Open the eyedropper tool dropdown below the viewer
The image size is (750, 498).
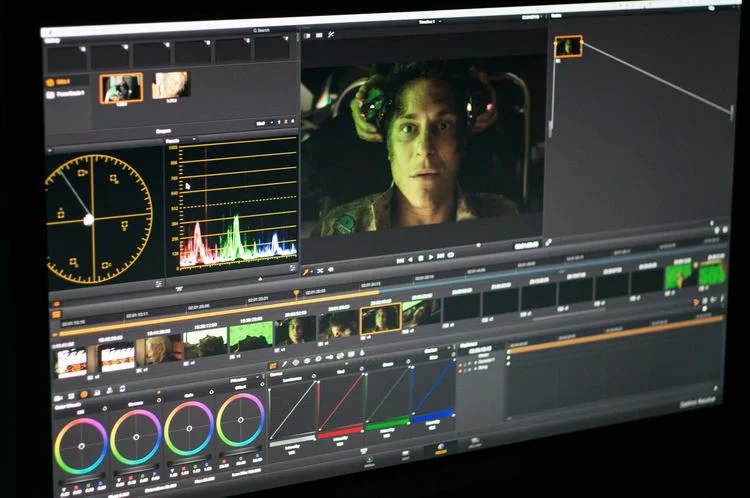312,272
